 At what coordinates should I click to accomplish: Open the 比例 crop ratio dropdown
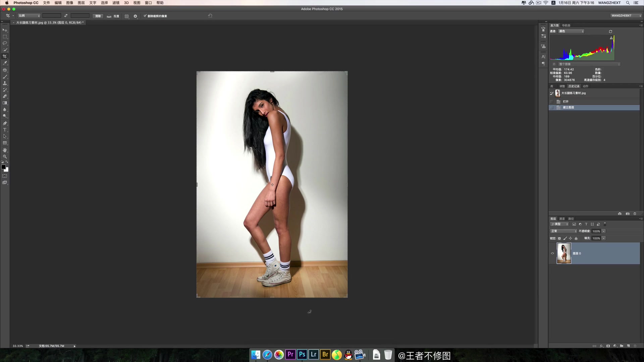pyautogui.click(x=29, y=16)
